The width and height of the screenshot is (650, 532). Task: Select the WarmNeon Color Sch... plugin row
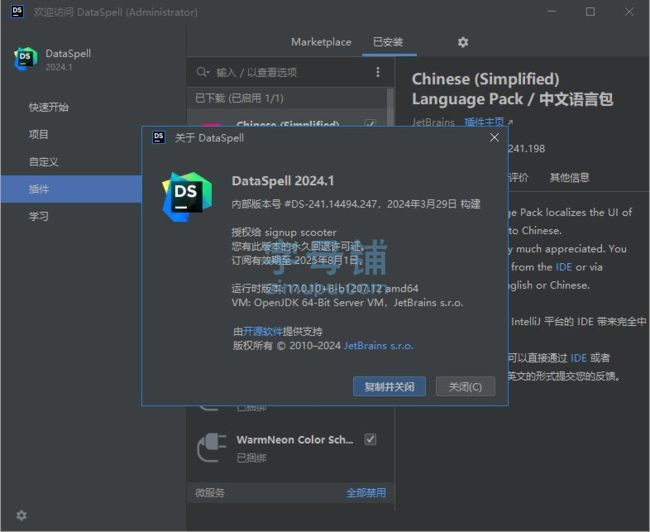[x=290, y=447]
